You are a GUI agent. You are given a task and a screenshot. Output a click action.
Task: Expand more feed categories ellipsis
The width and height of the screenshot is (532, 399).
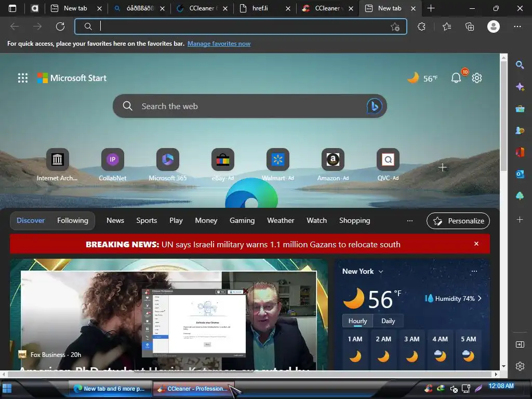tap(410, 220)
